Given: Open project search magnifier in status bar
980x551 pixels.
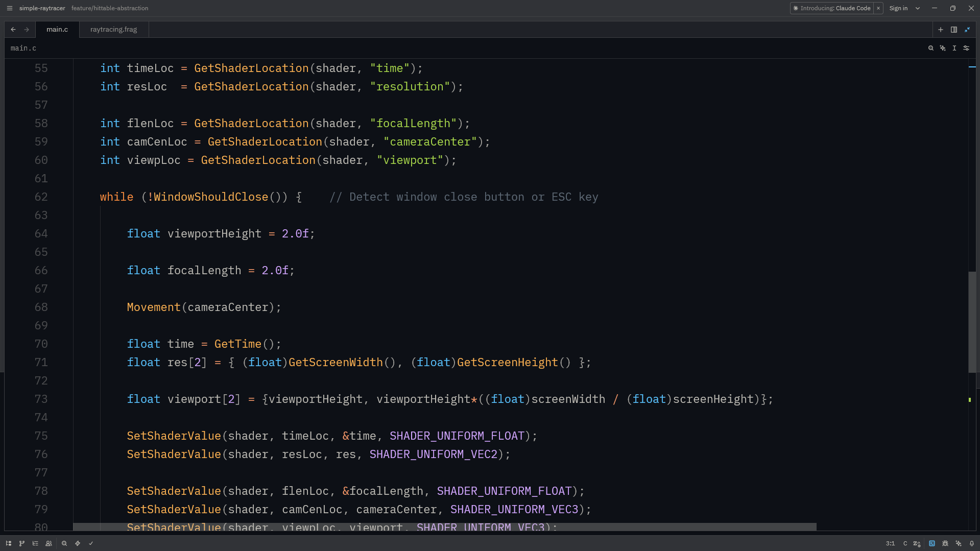Looking at the screenshot, I should [64, 543].
